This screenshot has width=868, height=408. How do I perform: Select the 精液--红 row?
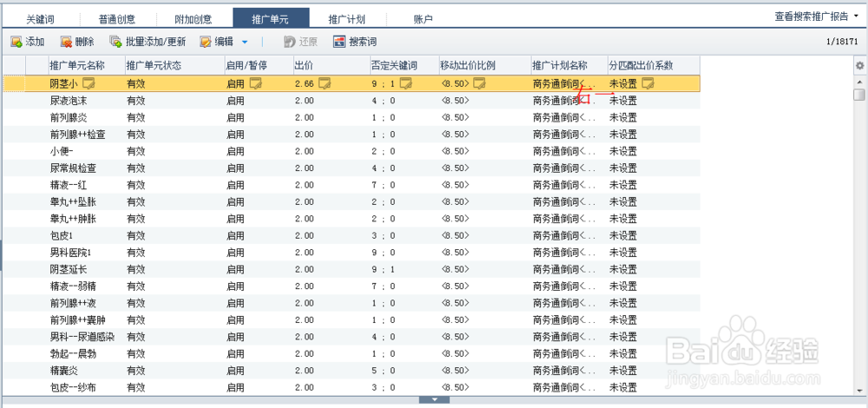tap(352, 185)
